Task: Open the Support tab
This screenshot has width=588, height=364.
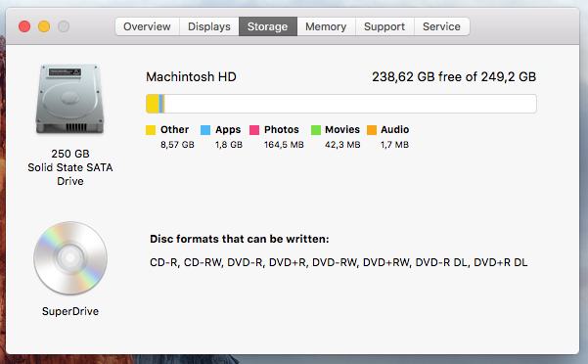Action: 384,26
